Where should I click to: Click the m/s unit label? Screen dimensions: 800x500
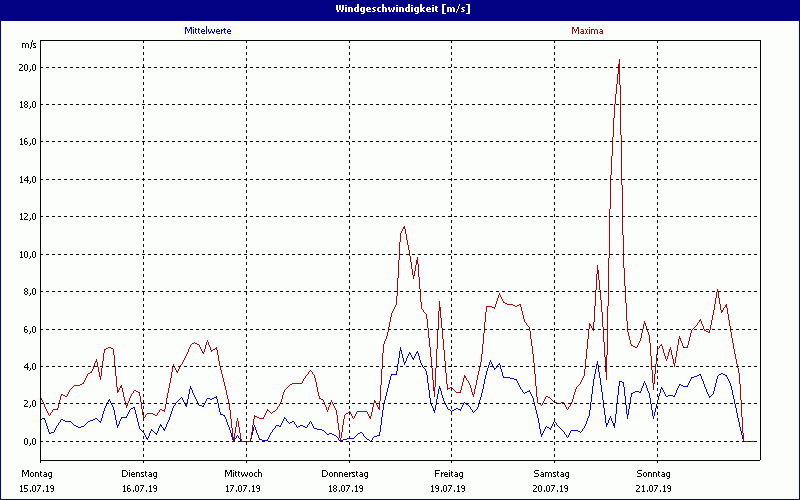[29, 45]
